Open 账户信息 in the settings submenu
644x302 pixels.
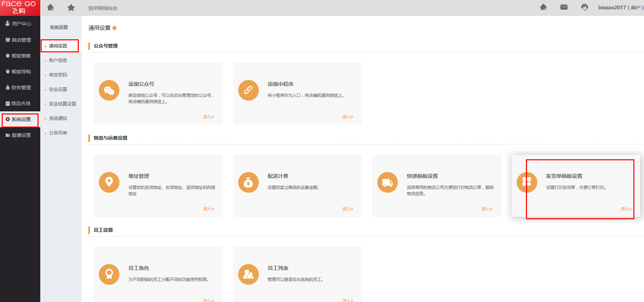coord(58,60)
